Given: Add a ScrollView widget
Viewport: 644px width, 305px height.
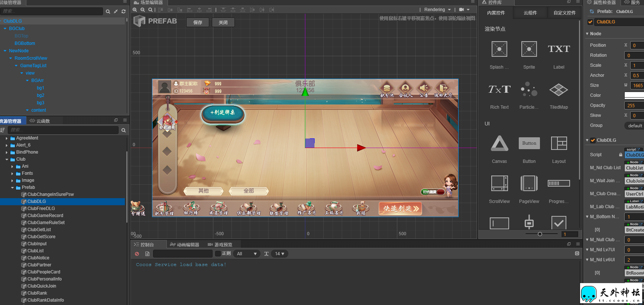Looking at the screenshot, I should pyautogui.click(x=499, y=183).
